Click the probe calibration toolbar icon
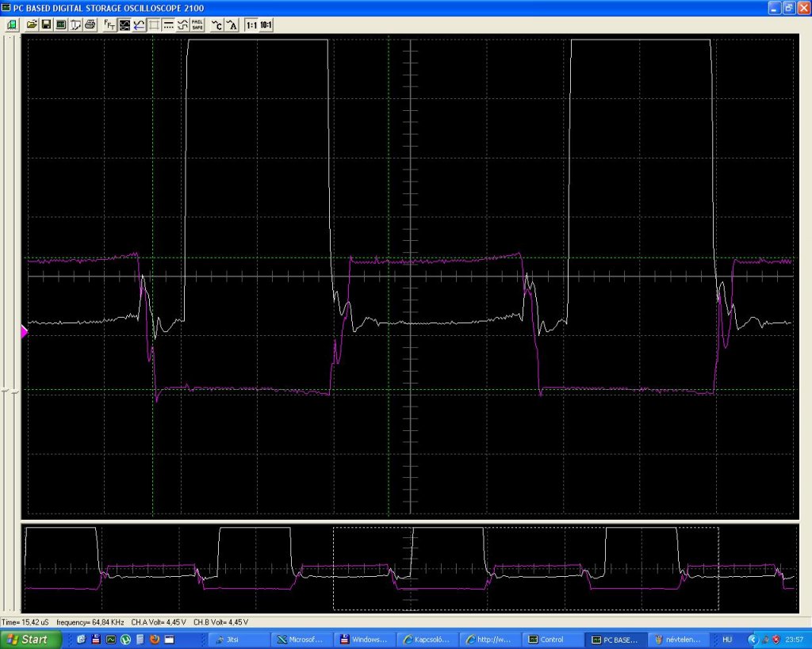 (75, 25)
